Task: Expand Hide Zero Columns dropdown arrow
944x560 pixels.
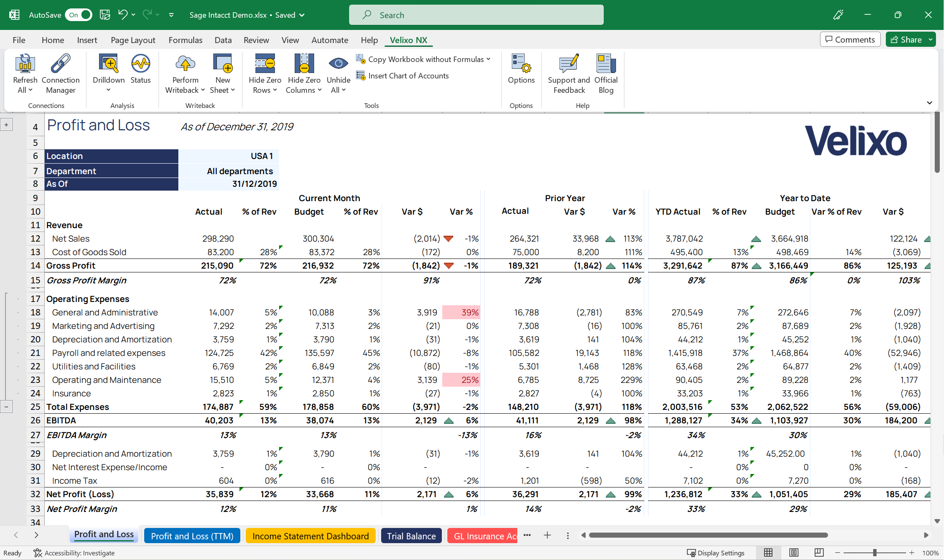Action: click(320, 90)
